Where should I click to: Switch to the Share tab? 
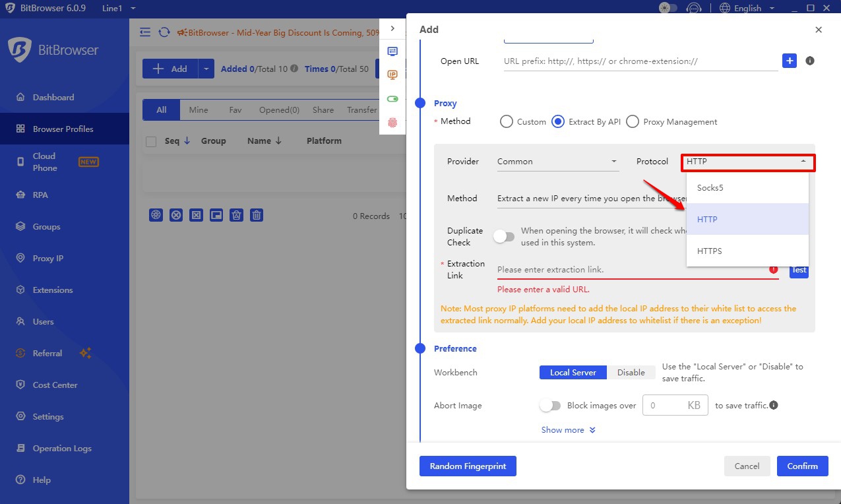coord(323,110)
